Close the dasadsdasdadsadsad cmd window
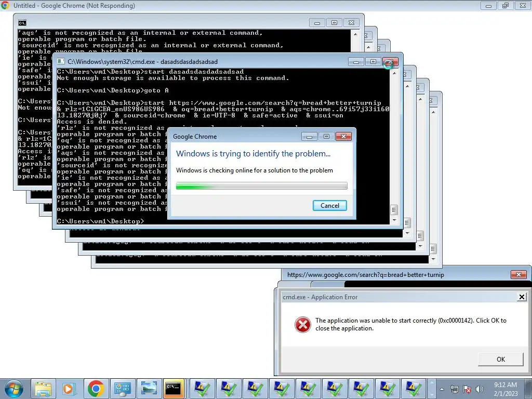This screenshot has width=532, height=399. pos(390,62)
